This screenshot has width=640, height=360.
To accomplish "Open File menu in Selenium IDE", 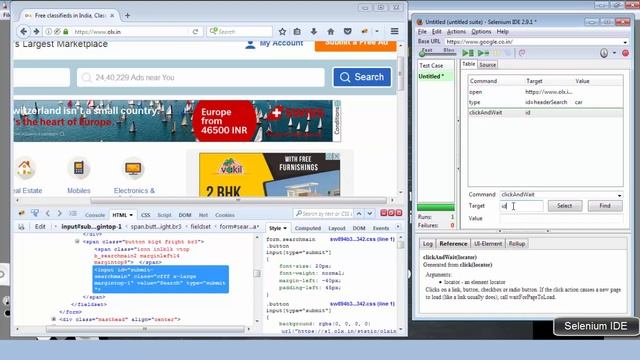I will pyautogui.click(x=422, y=31).
